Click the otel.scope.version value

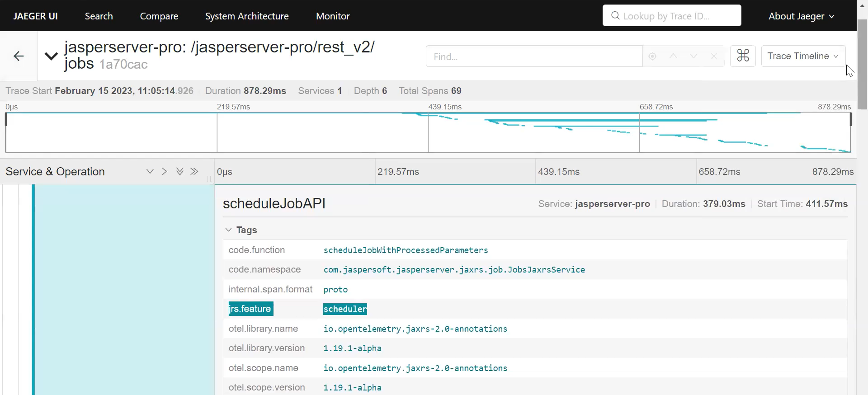pyautogui.click(x=352, y=388)
